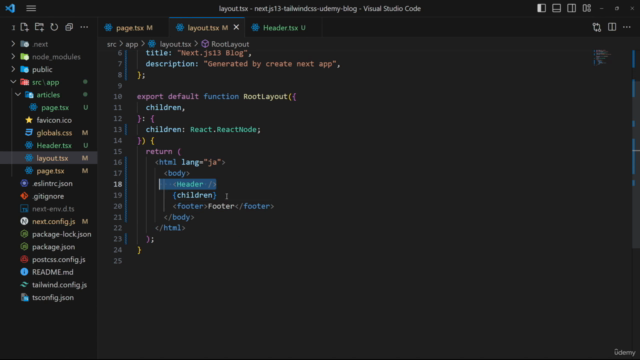The image size is (640, 360).
Task: Collapse the src\app folder
Action: [45, 82]
